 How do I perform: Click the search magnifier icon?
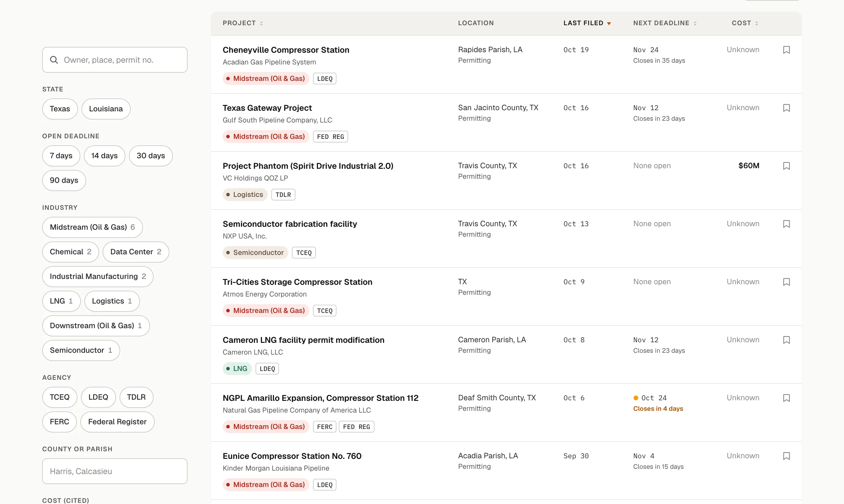point(54,60)
